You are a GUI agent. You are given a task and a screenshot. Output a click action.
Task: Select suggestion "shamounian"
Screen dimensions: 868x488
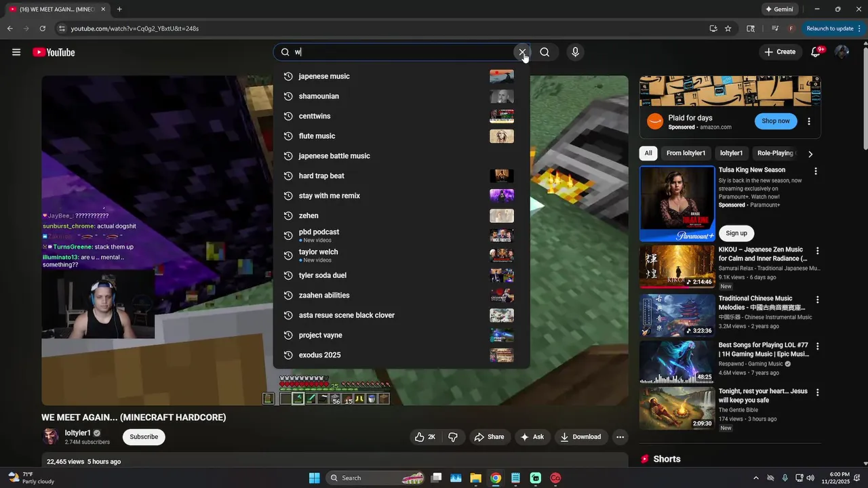[x=401, y=96]
